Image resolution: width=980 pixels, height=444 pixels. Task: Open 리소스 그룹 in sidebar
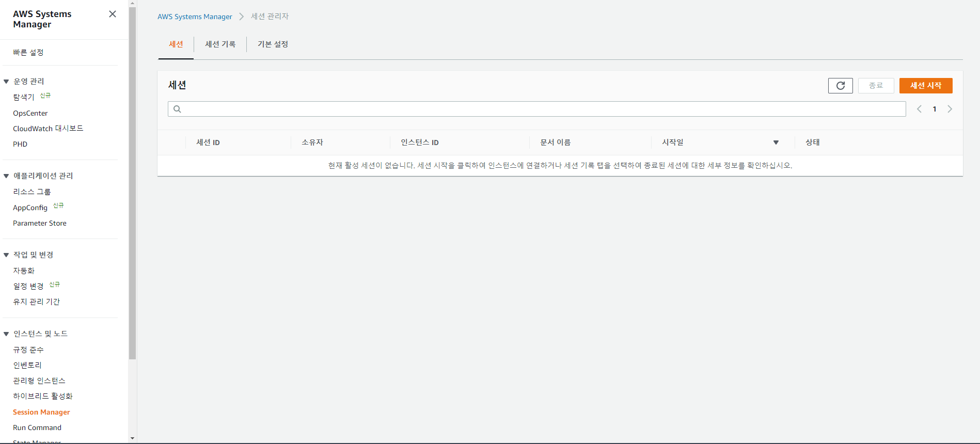pyautogui.click(x=32, y=192)
